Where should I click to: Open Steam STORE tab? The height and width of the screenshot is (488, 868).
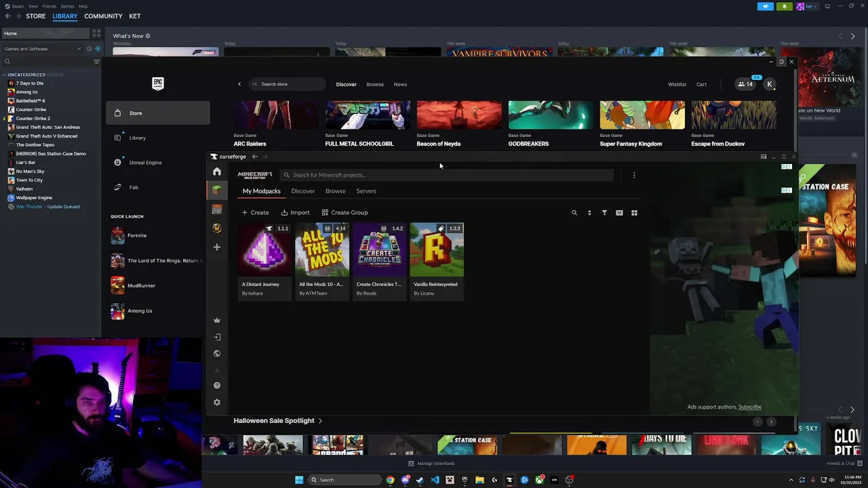(36, 16)
